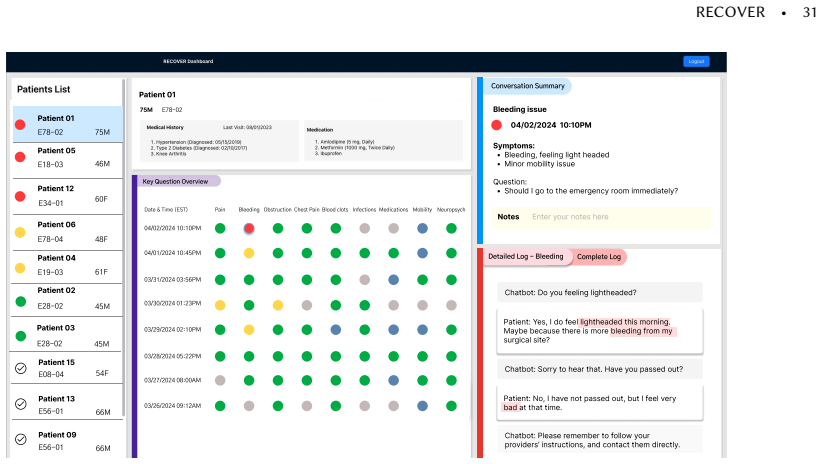Click the red status dot for Patient 05
The image size is (822, 464).
(x=20, y=157)
